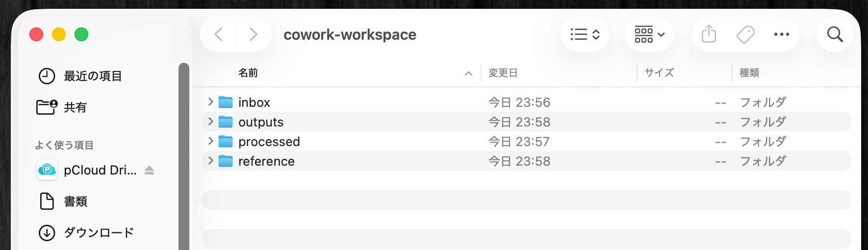This screenshot has height=250, width=868.
Task: Open the list view switcher dropdown
Action: coord(585,34)
